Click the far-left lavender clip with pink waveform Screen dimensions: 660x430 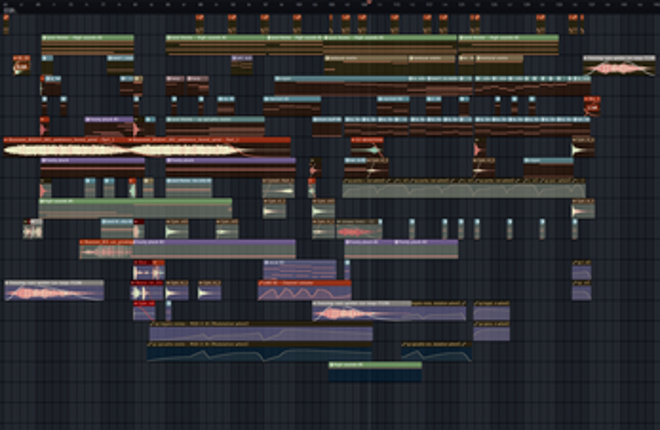click(x=54, y=291)
